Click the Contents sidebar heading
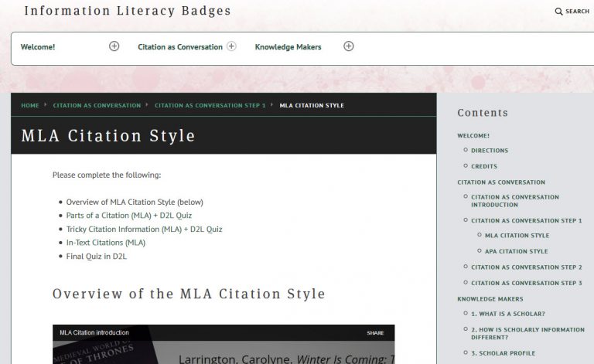This screenshot has height=364, width=594. click(x=483, y=113)
